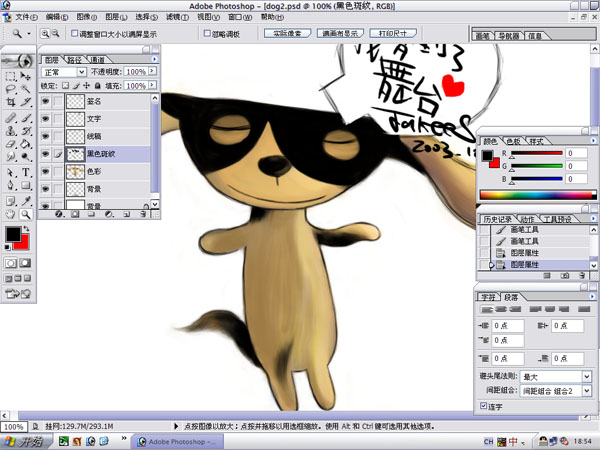This screenshot has width=600, height=450.
Task: Open fill (填充) slider arrow
Action: pos(152,85)
